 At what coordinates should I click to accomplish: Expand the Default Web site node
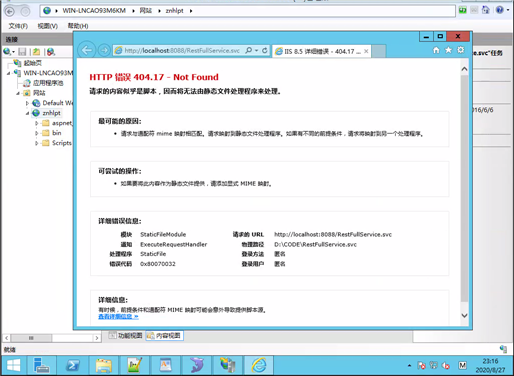coord(27,103)
